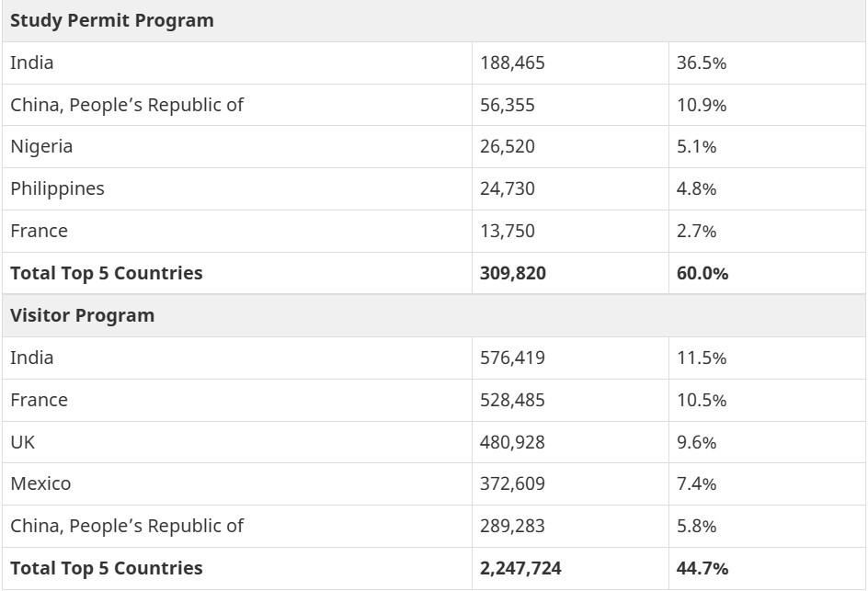Click the 4.8% percentage cell

tap(697, 188)
